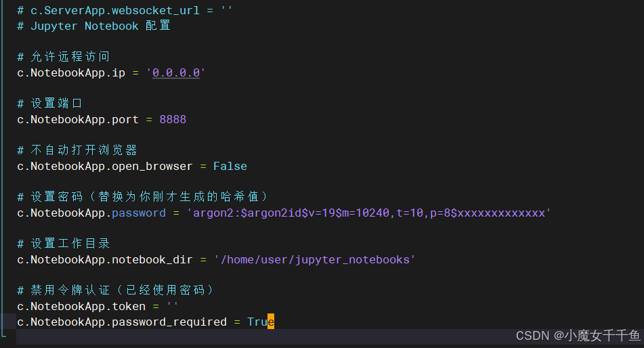Viewport: 644px width, 348px height.
Task: Open the underlined 0.0.0.0 address
Action: coord(176,72)
